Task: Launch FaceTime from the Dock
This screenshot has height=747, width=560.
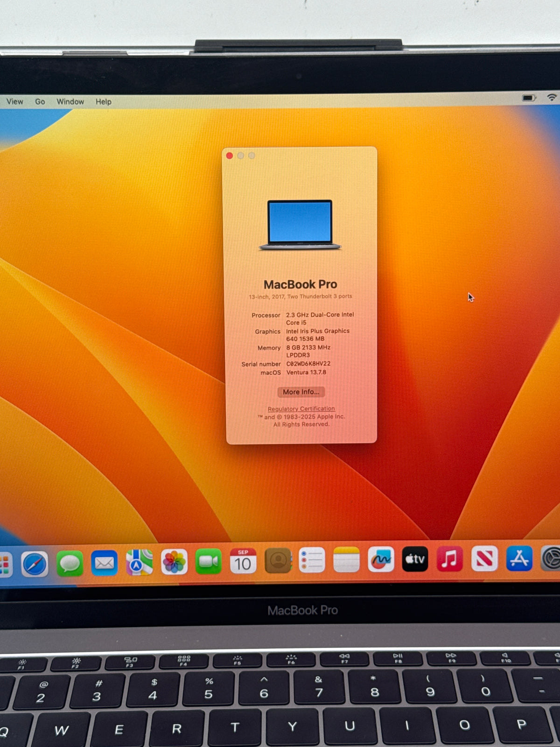Action: [208, 561]
